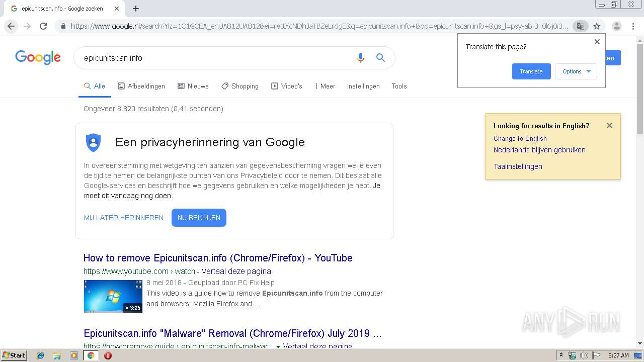Click the privacy shield icon

tap(94, 143)
